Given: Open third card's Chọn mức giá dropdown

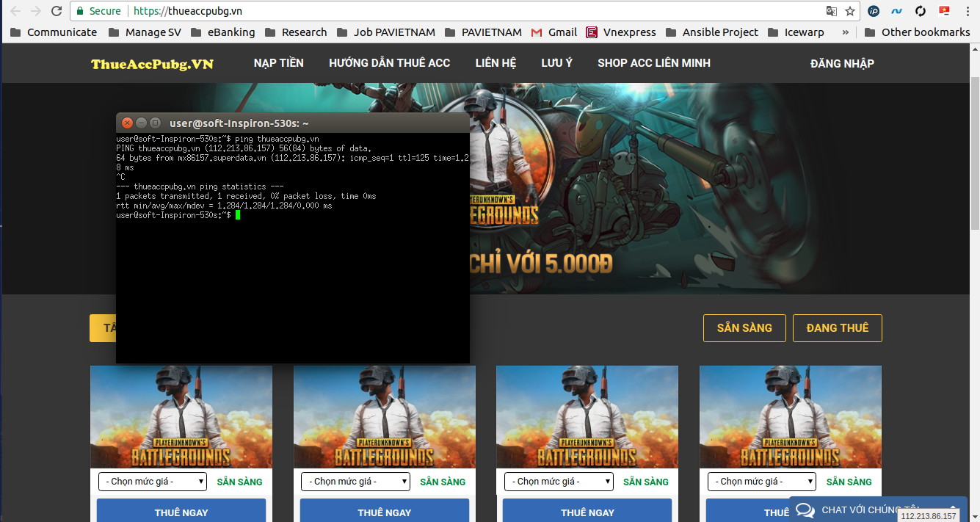Looking at the screenshot, I should click(559, 482).
